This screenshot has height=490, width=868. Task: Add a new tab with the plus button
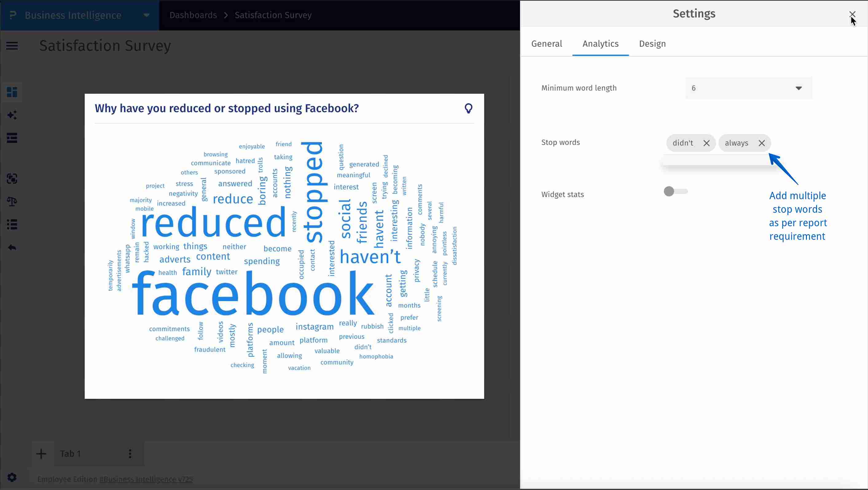(x=41, y=454)
